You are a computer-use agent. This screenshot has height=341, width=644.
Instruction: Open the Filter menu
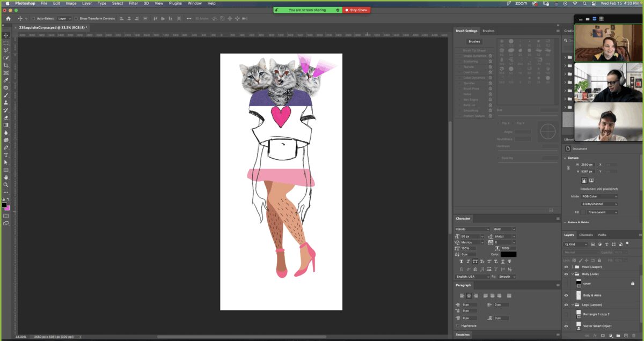click(x=133, y=3)
